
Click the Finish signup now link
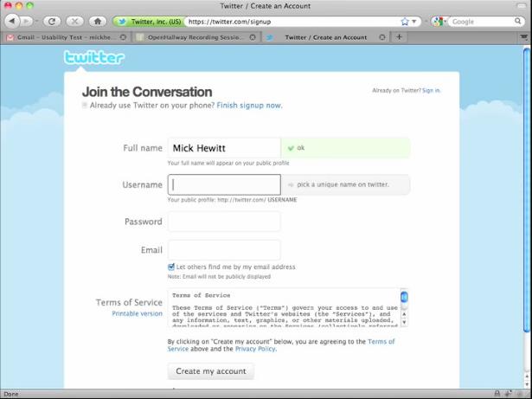(x=249, y=106)
